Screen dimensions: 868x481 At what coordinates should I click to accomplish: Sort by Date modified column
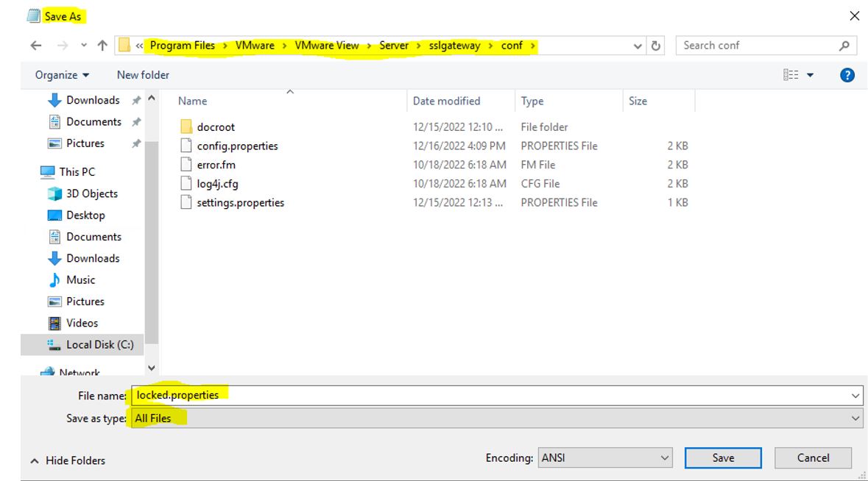click(446, 101)
